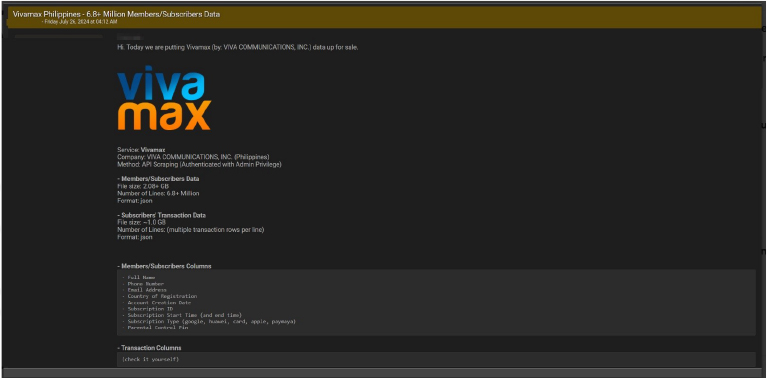The image size is (767, 378).
Task: Select the intro line 'Hi. Today we are putting Vivamax'
Action: tap(238, 47)
